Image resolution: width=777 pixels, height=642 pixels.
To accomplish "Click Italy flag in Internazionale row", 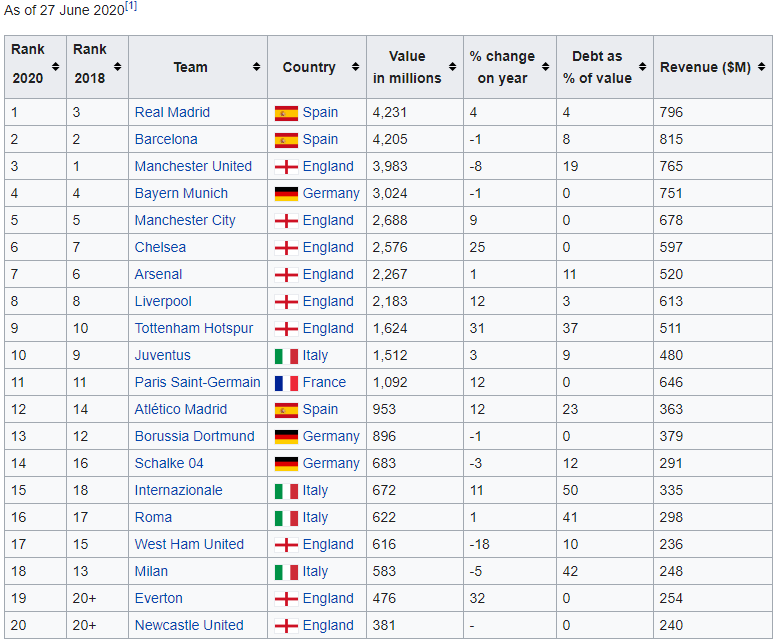I will click(x=286, y=491).
